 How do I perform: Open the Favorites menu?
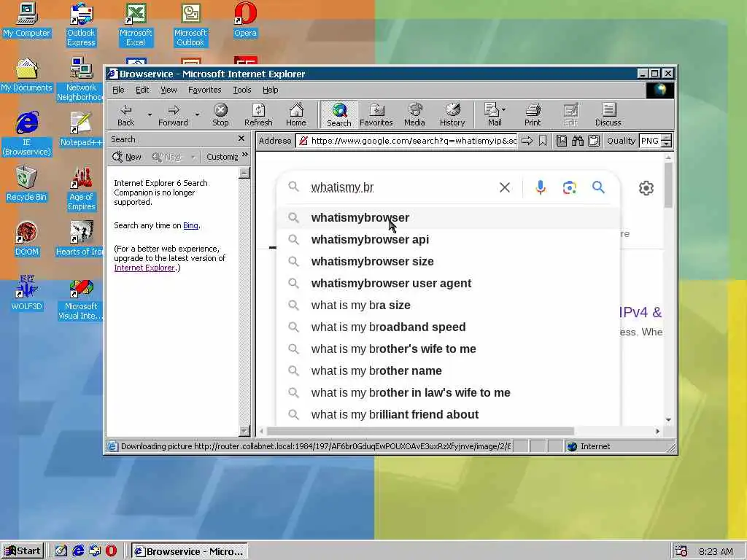point(204,90)
